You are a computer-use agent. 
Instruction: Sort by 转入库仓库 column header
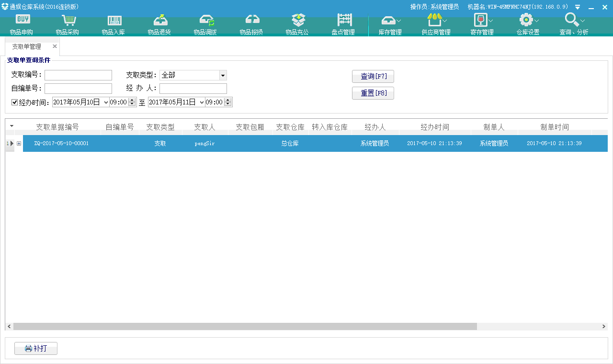tap(330, 127)
